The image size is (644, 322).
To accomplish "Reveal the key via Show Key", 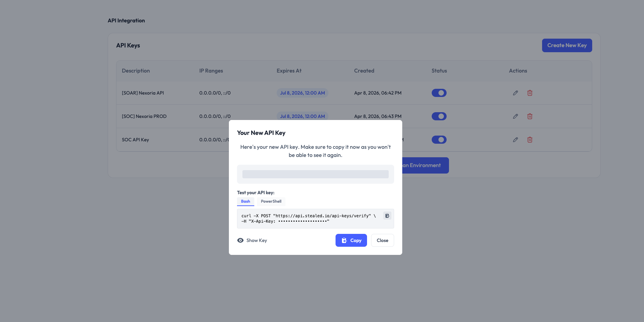I will click(x=256, y=240).
